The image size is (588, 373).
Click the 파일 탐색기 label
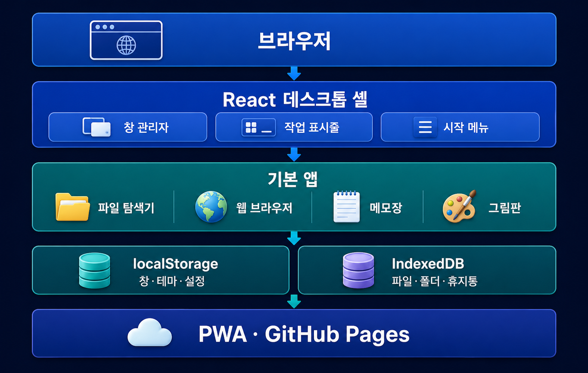[x=126, y=208]
